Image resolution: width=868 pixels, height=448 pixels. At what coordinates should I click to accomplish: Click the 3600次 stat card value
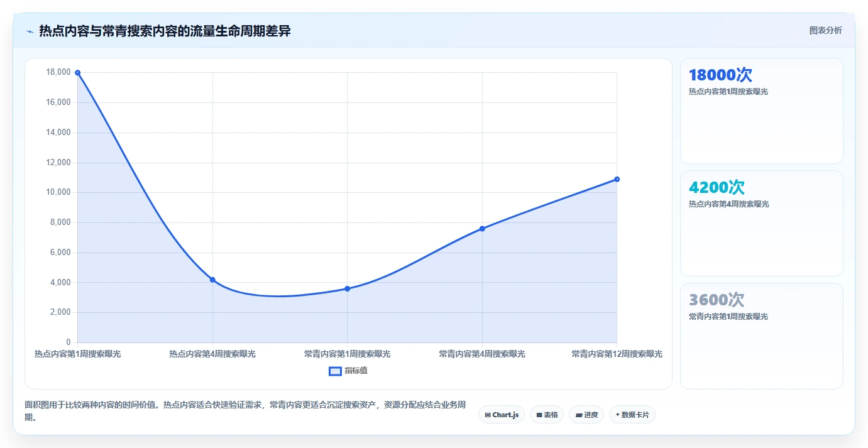point(717,300)
